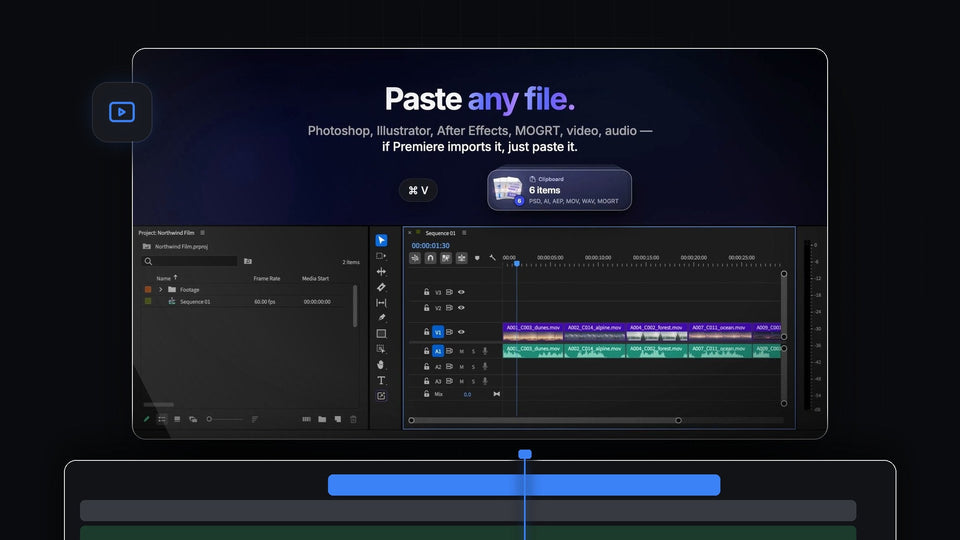Image resolution: width=960 pixels, height=540 pixels.
Task: Select the Ripple Edit tool
Action: 381,271
